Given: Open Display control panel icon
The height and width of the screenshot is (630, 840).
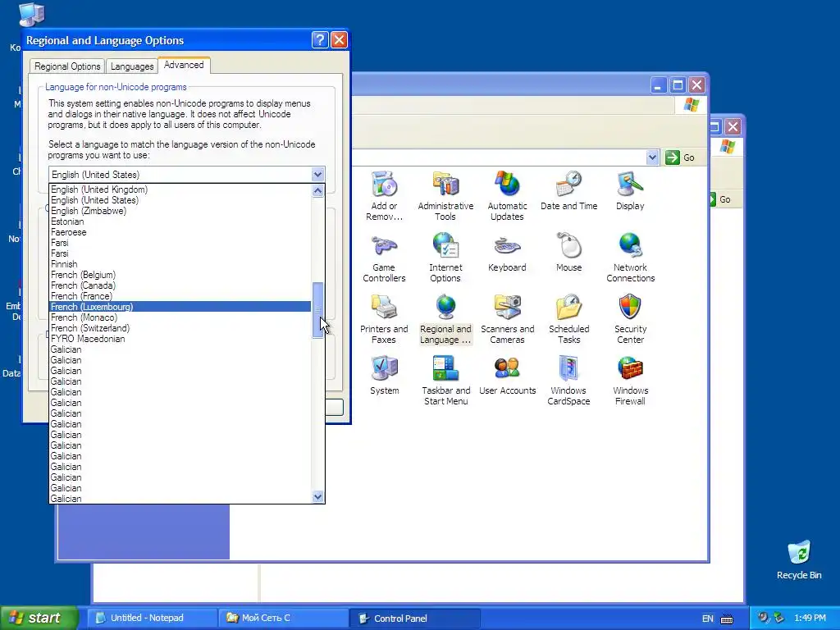Looking at the screenshot, I should click(630, 190).
